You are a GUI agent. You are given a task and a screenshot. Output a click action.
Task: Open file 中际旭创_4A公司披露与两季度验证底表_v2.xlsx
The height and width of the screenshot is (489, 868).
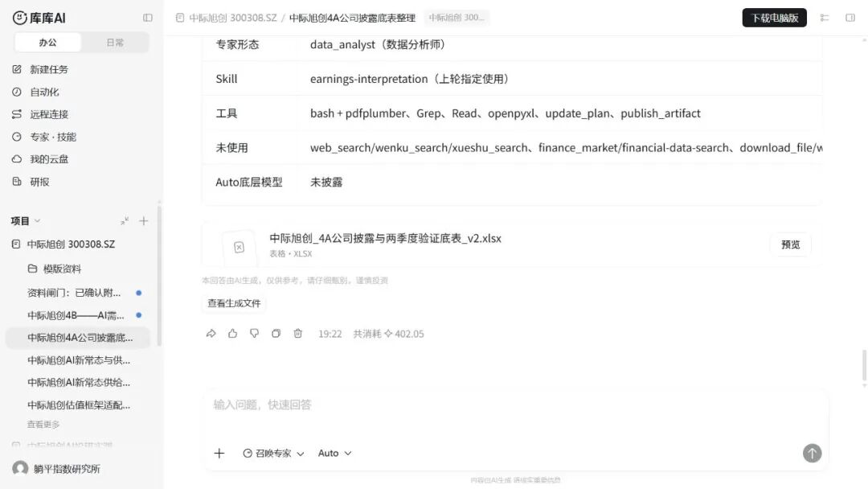[x=385, y=238]
